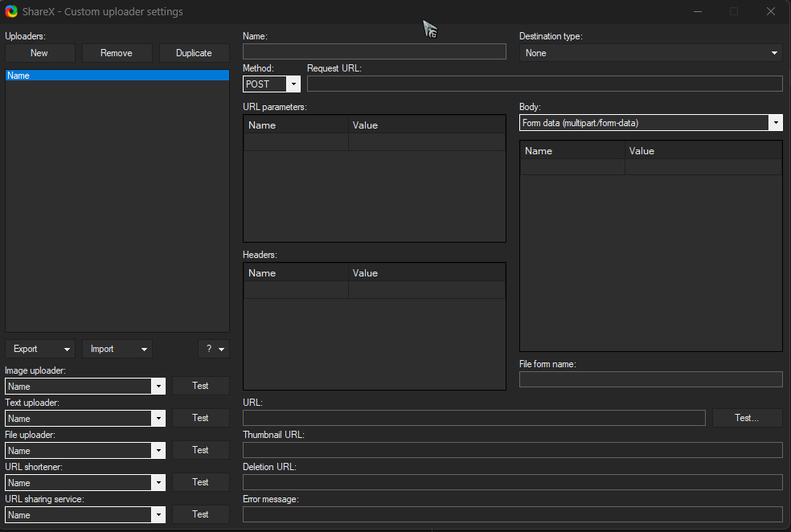The image size is (791, 532).
Task: Open the question mark help dropdown
Action: pos(214,349)
